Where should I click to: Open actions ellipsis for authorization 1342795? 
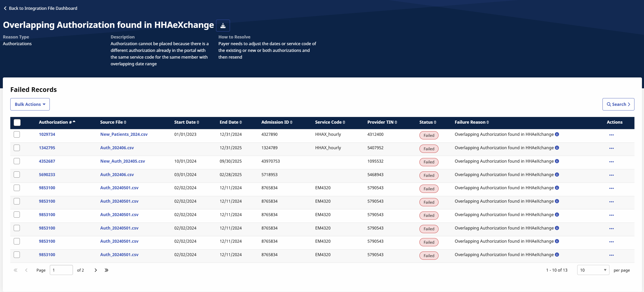pos(611,148)
